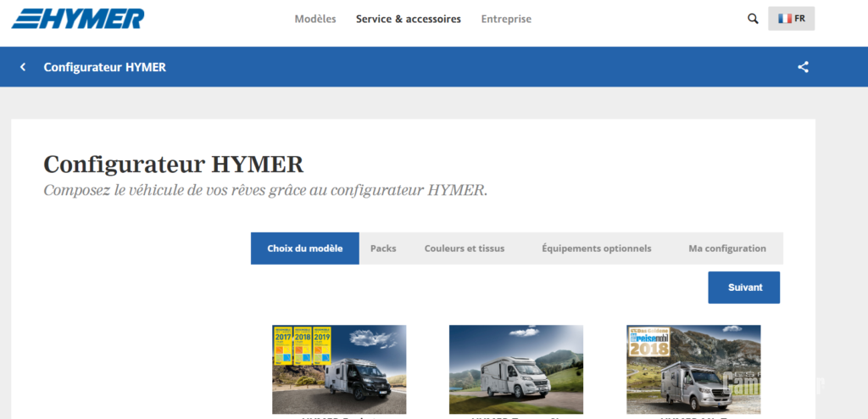Select the black camper van thumbnail

tap(339, 369)
